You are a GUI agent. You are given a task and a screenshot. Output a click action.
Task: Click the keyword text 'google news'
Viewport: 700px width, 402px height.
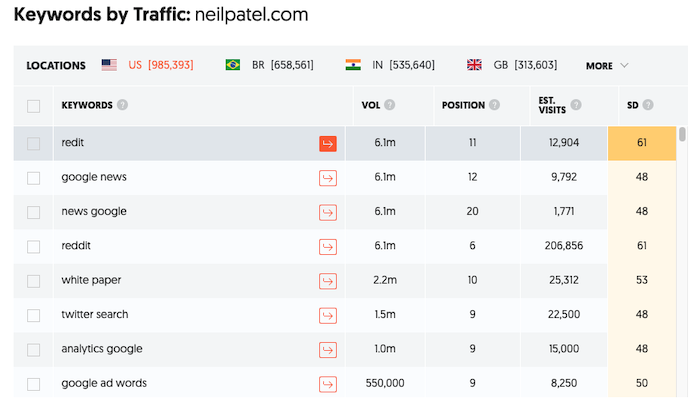[94, 177]
